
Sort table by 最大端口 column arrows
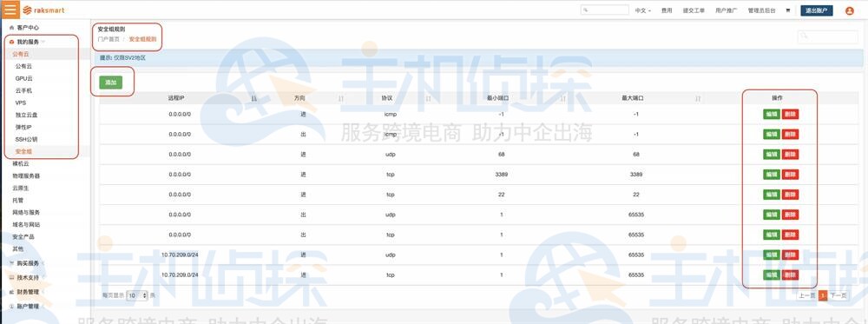pos(698,98)
